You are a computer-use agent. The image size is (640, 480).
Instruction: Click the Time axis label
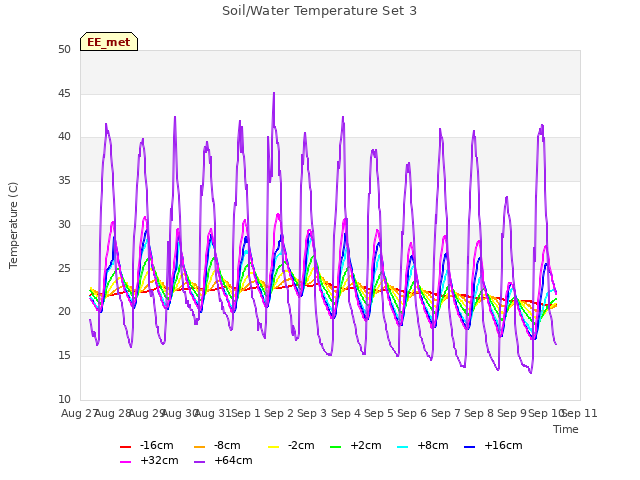click(x=566, y=429)
